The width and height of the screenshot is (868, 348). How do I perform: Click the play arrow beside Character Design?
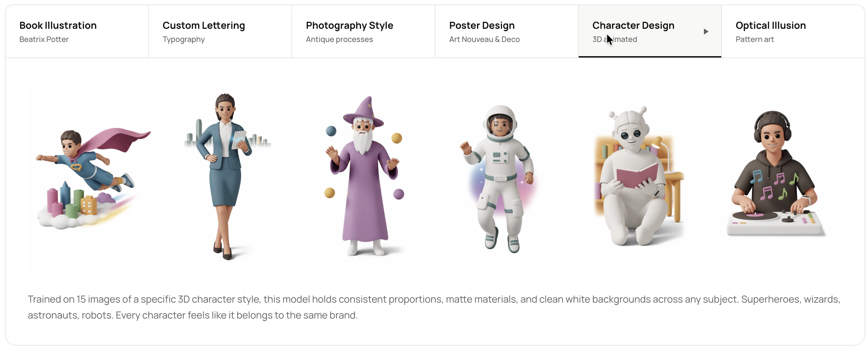point(706,31)
